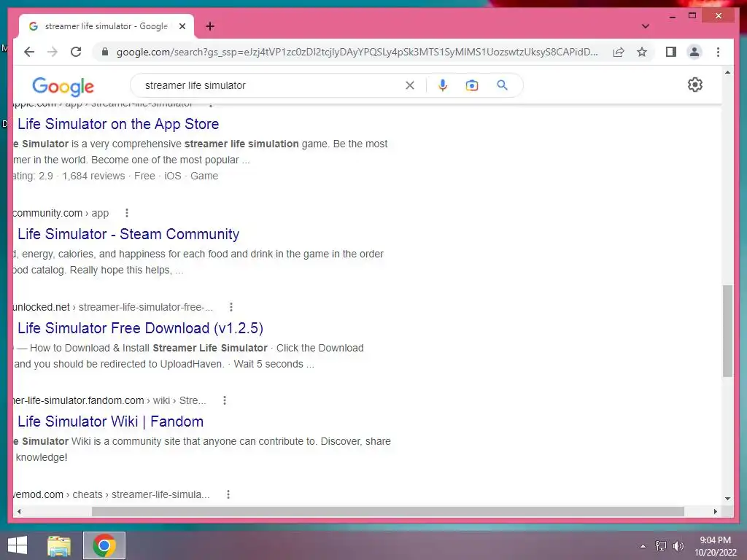Click the vertical scrollbar thumb
747x560 pixels.
pyautogui.click(x=727, y=331)
